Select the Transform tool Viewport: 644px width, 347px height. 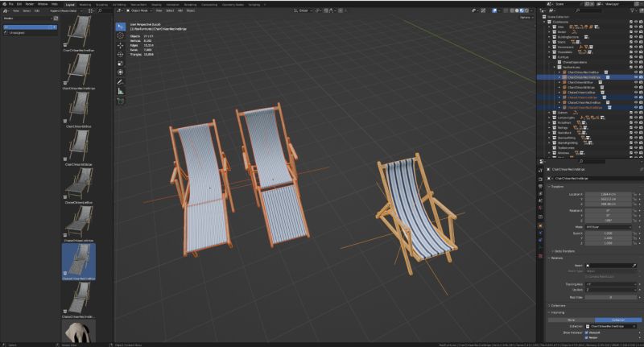point(120,72)
